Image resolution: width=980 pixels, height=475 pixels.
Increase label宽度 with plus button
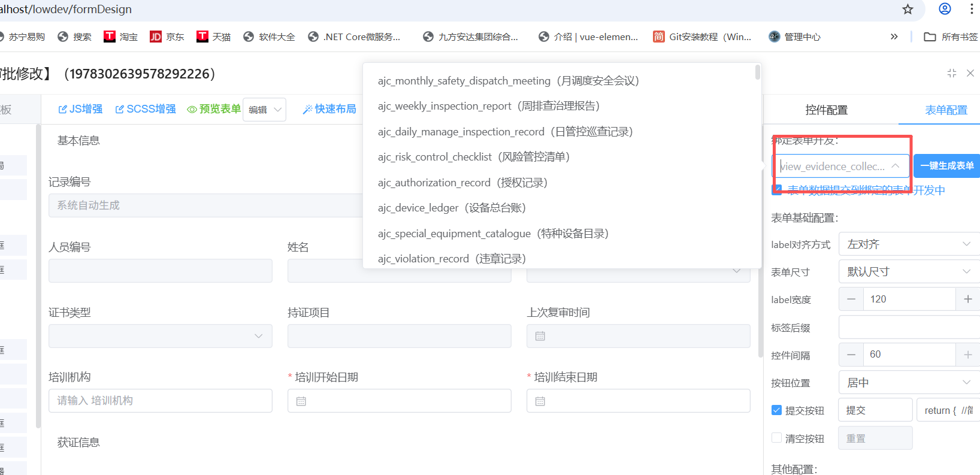[967, 299]
